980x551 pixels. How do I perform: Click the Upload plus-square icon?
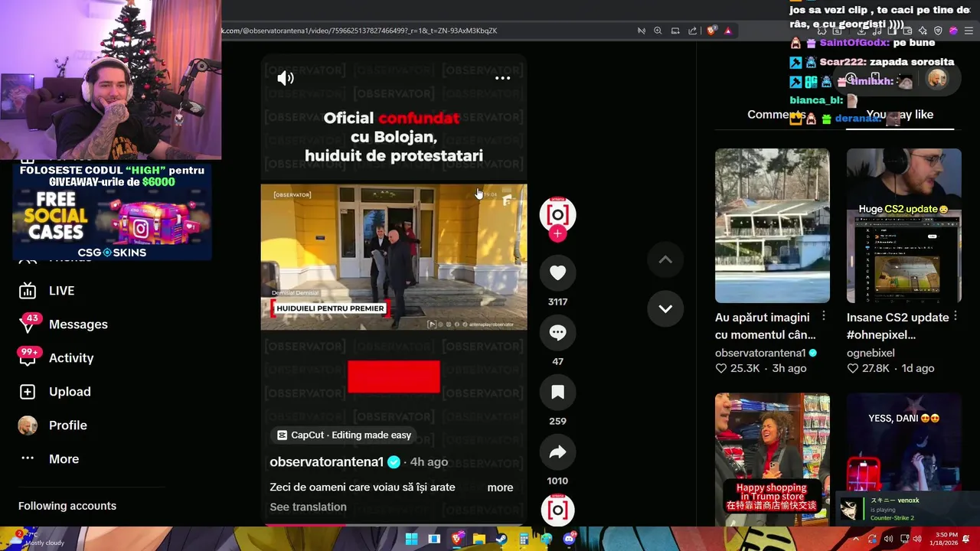point(28,392)
